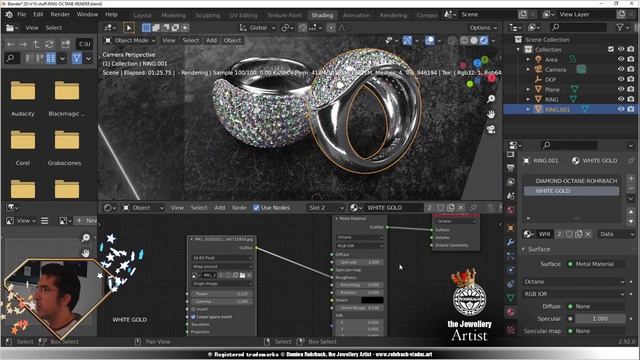The height and width of the screenshot is (360, 640).
Task: Click the outliner filter funnel icon
Action: coord(620,27)
